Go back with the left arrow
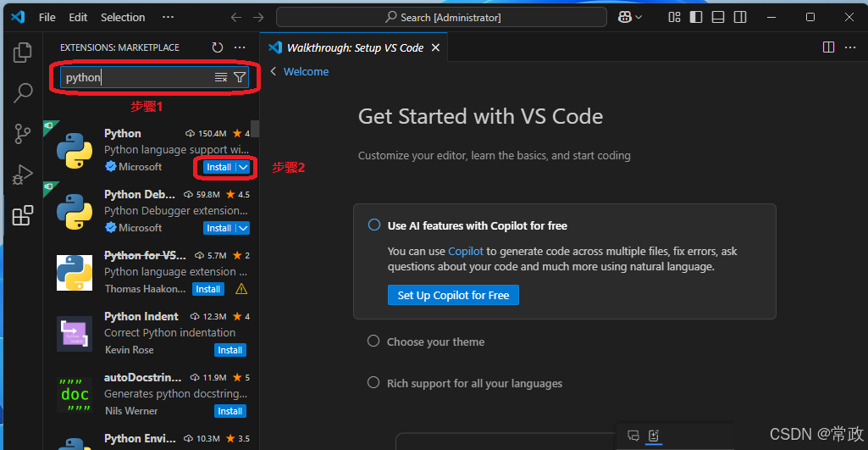The image size is (868, 450). tap(236, 18)
